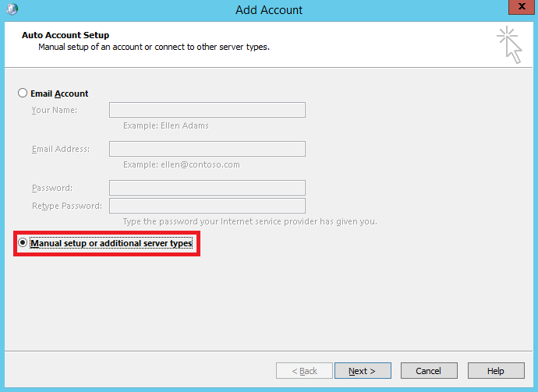Open Help for Add Account
Image resolution: width=538 pixels, height=392 pixels.
point(496,371)
